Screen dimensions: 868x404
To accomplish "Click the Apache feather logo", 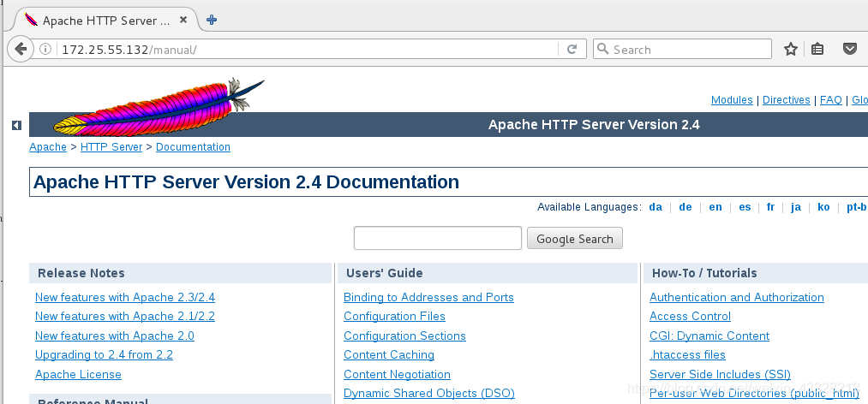I will 159,107.
